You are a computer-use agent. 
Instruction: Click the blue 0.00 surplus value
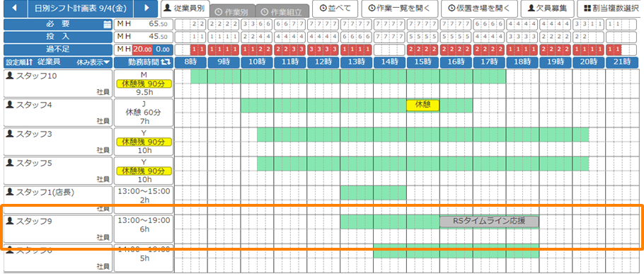tap(163, 50)
